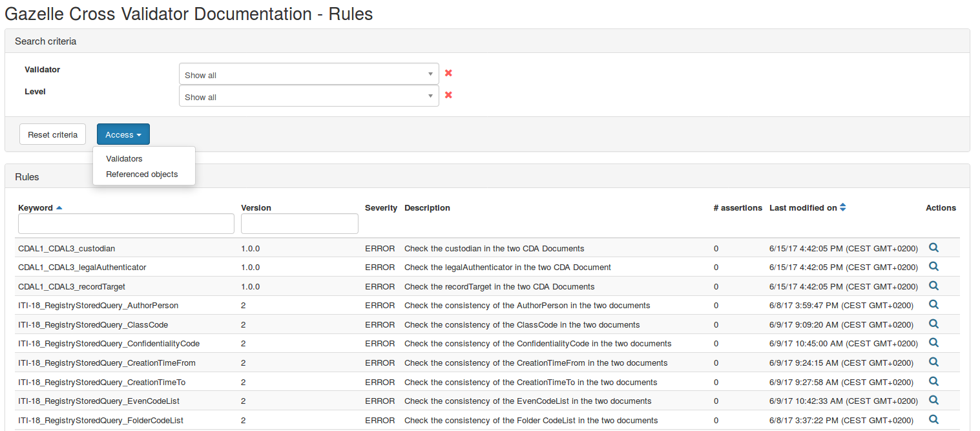Expand the Validator dropdown

click(309, 74)
